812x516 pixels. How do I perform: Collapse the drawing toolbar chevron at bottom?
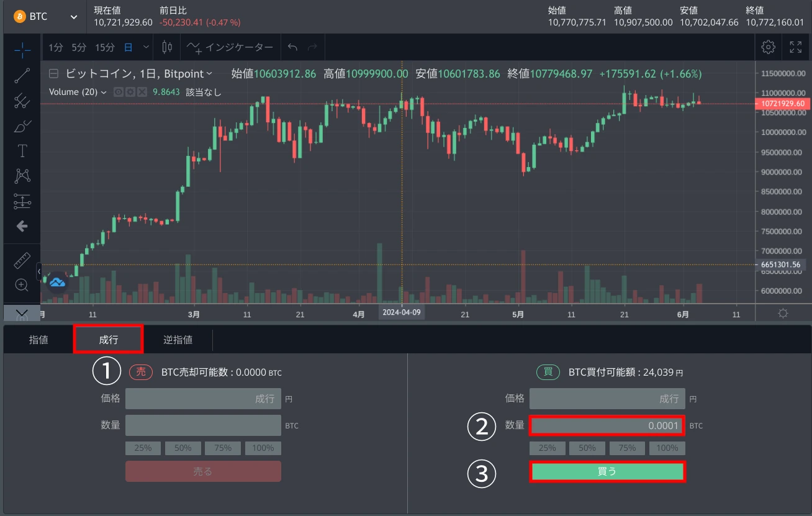tap(22, 312)
